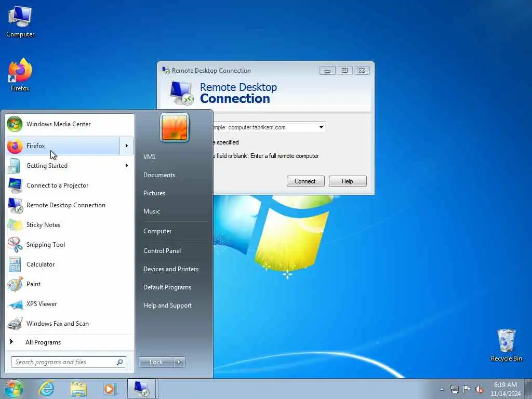
Task: Open the Computer name dropdown arrow
Action: click(x=321, y=127)
